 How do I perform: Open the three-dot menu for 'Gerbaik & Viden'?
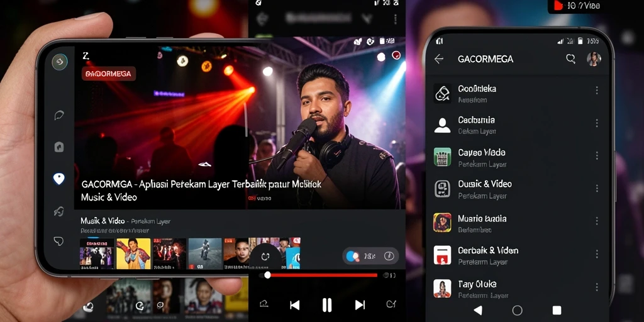tap(597, 254)
